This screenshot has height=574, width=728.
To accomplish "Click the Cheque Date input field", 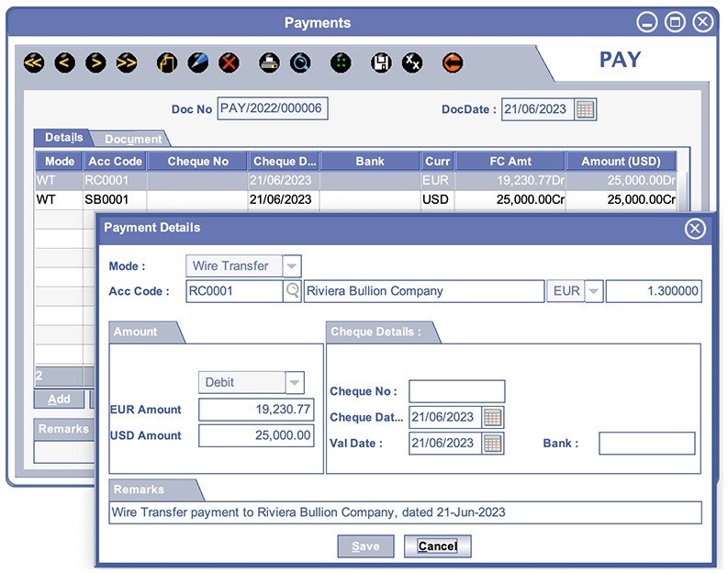I will pyautogui.click(x=446, y=417).
